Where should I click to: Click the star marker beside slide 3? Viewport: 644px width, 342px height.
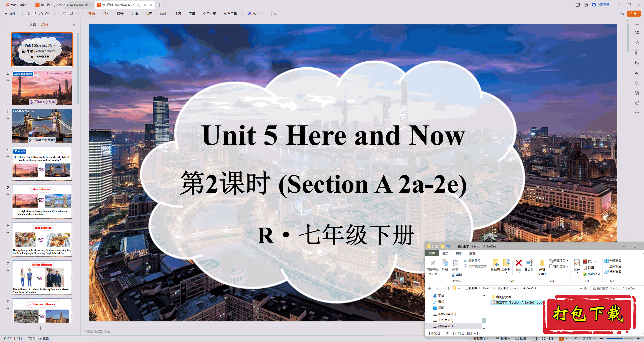(8, 118)
